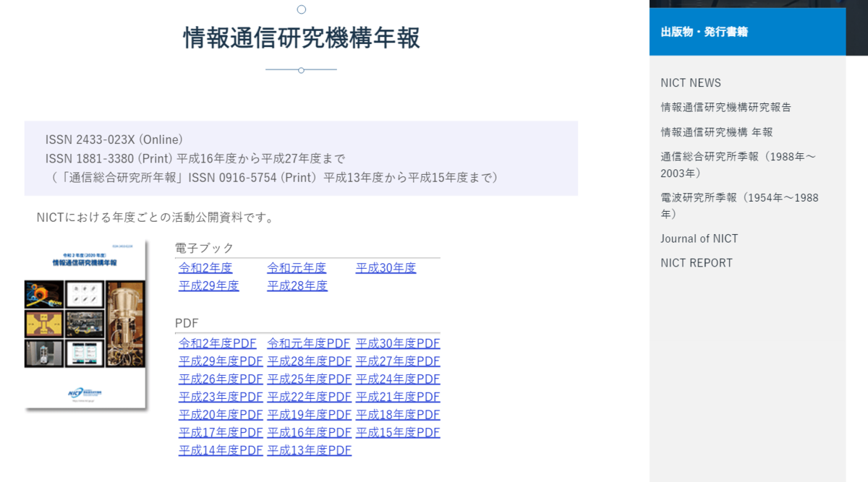This screenshot has height=482, width=868.
Task: Download the 平成25年度PDF
Action: point(310,379)
